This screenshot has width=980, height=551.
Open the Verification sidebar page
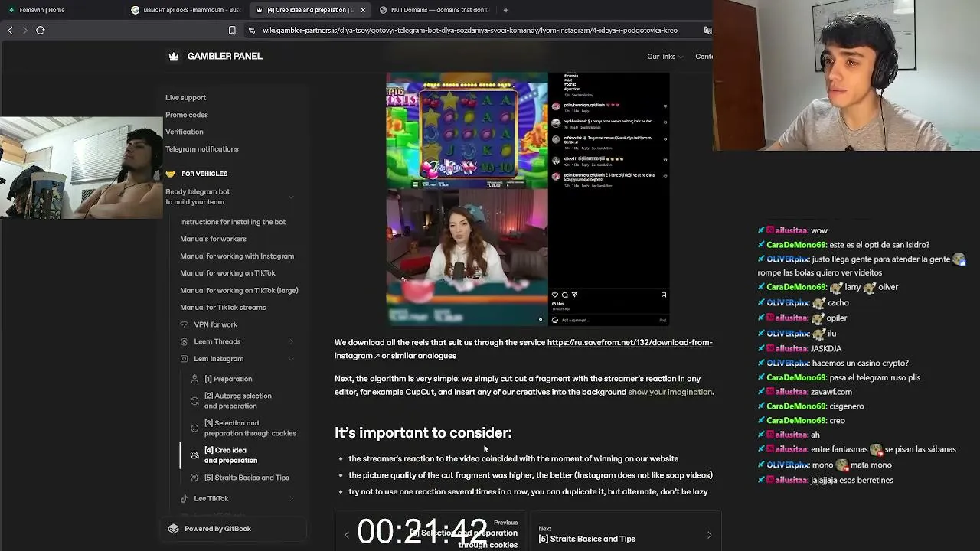pyautogui.click(x=185, y=132)
